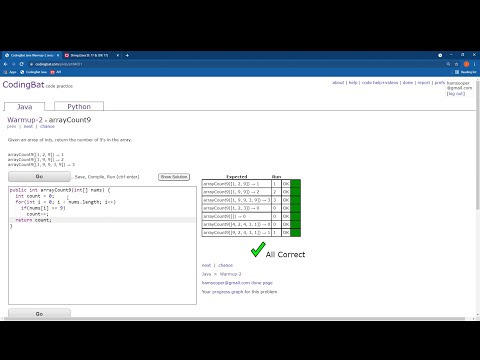The height and width of the screenshot is (360, 480).
Task: Open the prefs link
Action: point(440,83)
